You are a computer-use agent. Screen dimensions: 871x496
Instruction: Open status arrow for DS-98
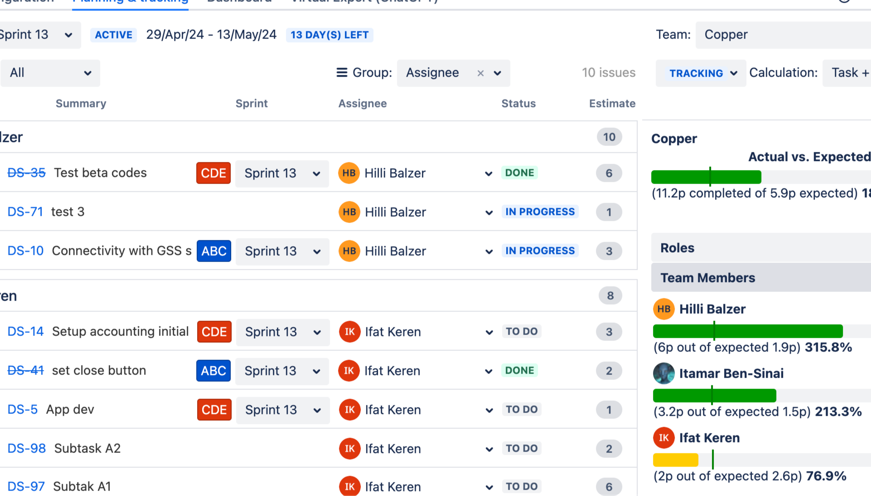488,449
